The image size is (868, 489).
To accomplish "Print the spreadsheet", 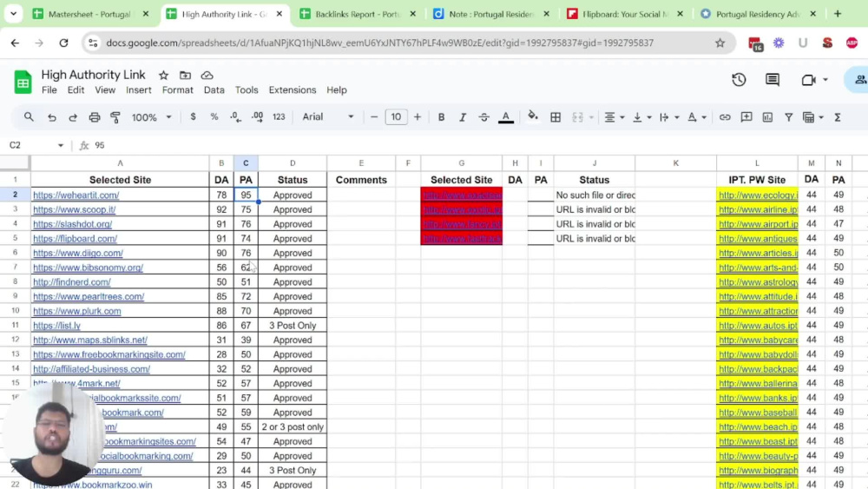I will pos(94,117).
